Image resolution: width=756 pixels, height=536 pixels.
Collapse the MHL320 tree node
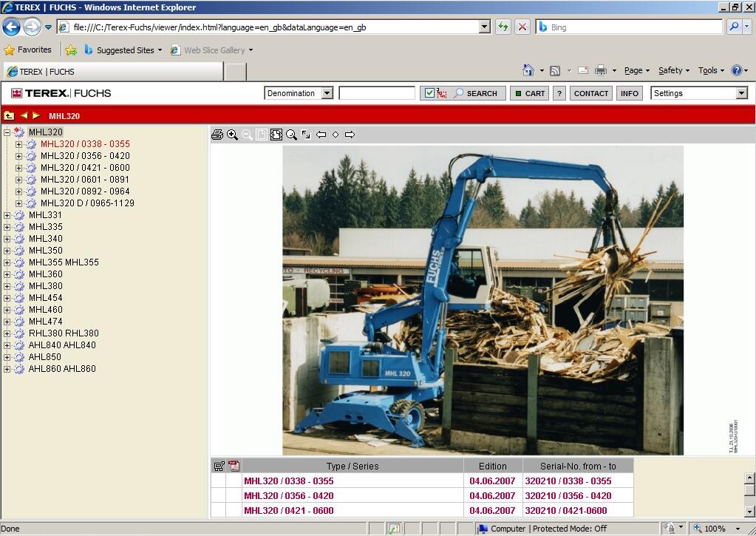click(x=7, y=132)
